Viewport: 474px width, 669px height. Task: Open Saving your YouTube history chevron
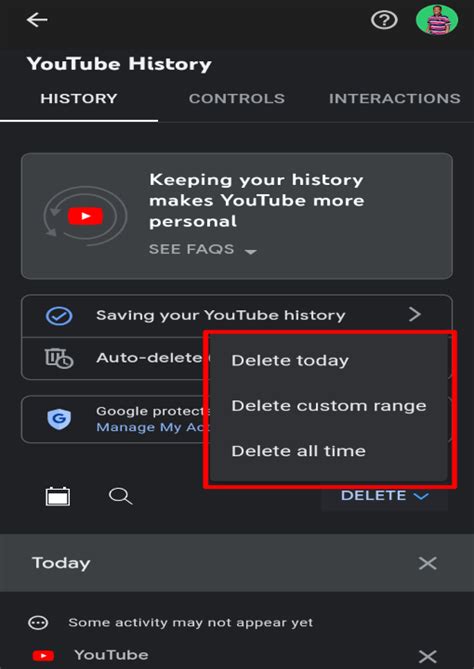pyautogui.click(x=415, y=315)
